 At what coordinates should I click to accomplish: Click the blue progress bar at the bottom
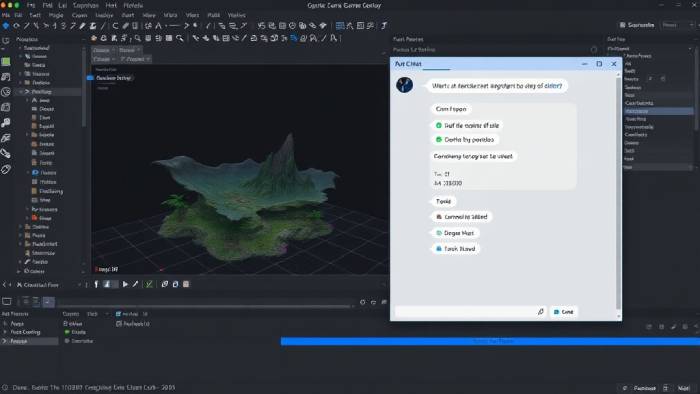pyautogui.click(x=490, y=342)
